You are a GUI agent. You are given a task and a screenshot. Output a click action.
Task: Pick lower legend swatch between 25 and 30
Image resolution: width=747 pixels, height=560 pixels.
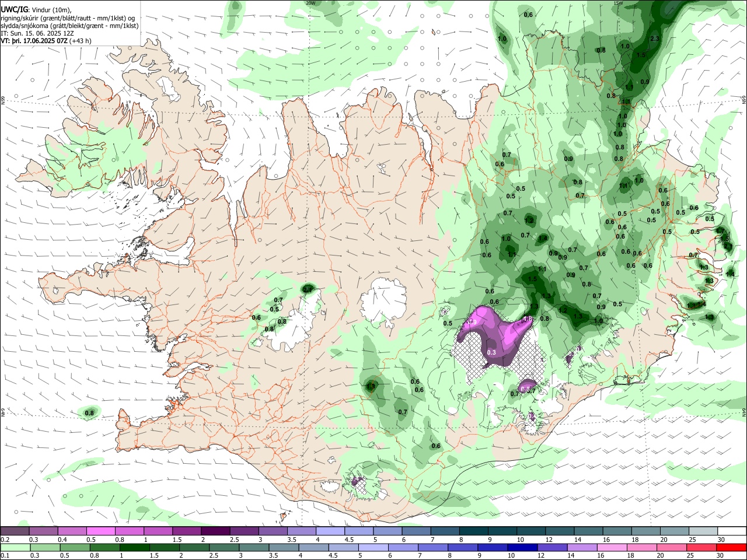(701, 547)
